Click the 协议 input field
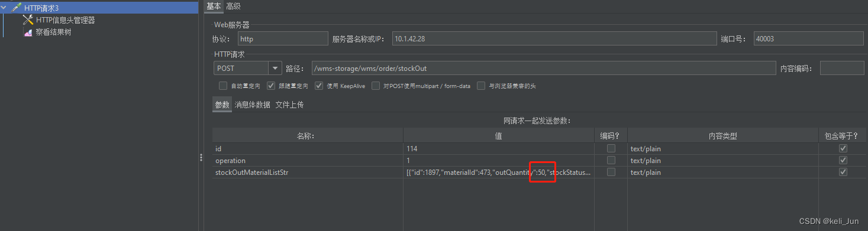The width and height of the screenshot is (868, 231). tap(283, 38)
